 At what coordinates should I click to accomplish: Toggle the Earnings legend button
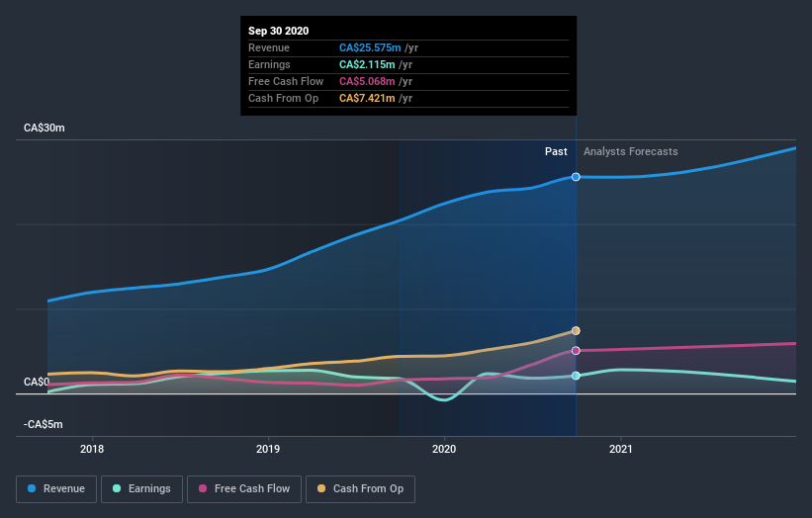tap(141, 489)
